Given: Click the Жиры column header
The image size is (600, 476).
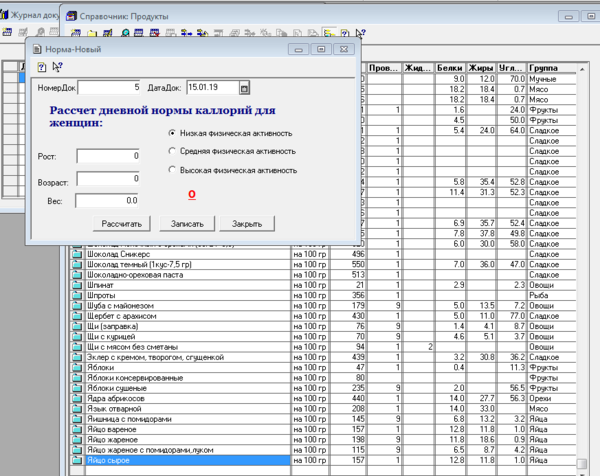Looking at the screenshot, I should click(x=481, y=68).
